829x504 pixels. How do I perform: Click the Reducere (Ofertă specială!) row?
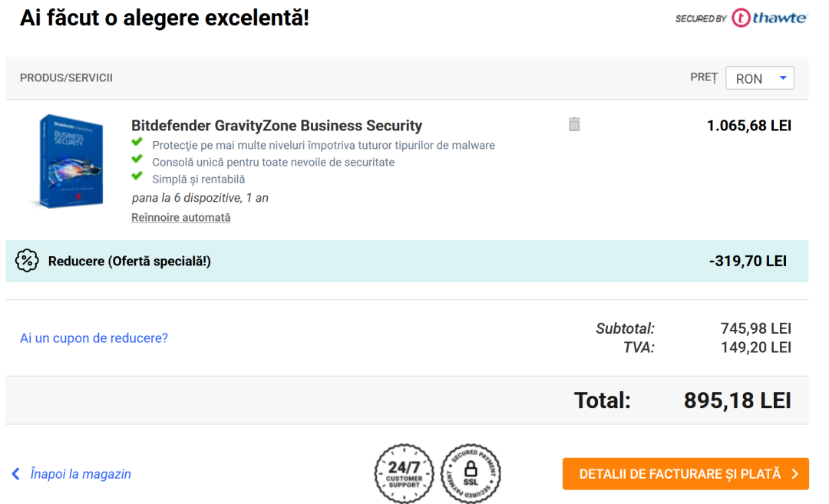(407, 261)
